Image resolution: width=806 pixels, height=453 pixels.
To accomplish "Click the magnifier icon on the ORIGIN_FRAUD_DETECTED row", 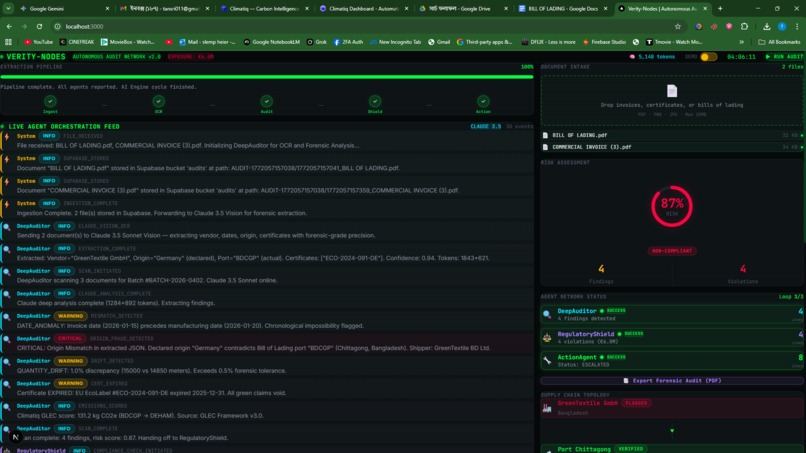I will click(x=7, y=339).
